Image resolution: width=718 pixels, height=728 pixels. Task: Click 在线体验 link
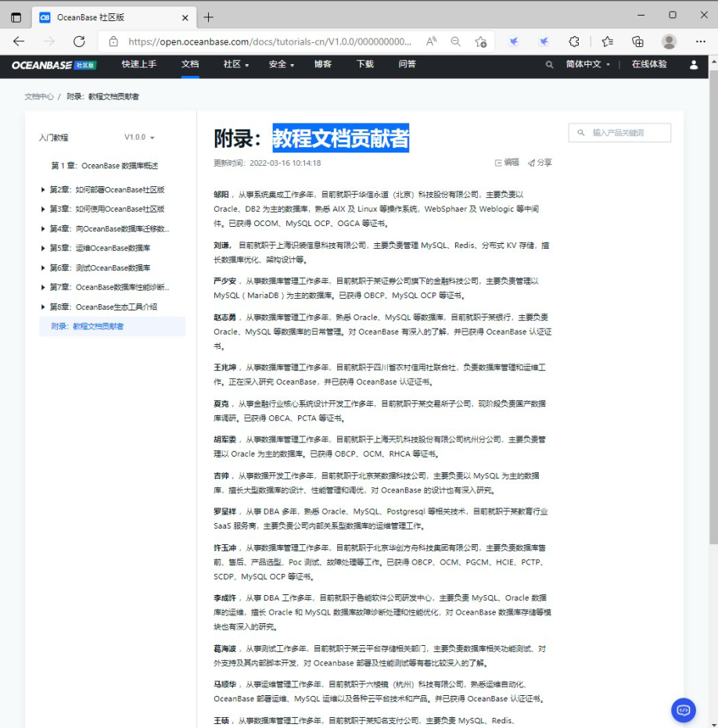click(649, 64)
